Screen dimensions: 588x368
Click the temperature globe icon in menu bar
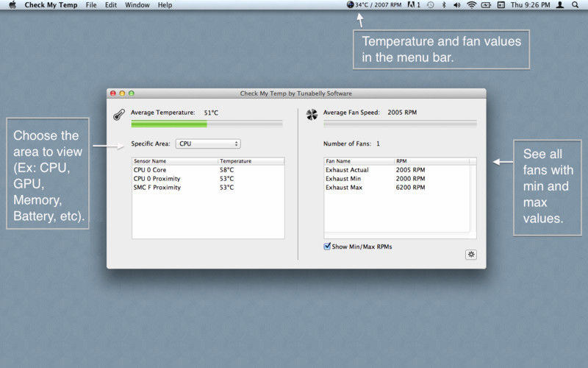coord(350,5)
